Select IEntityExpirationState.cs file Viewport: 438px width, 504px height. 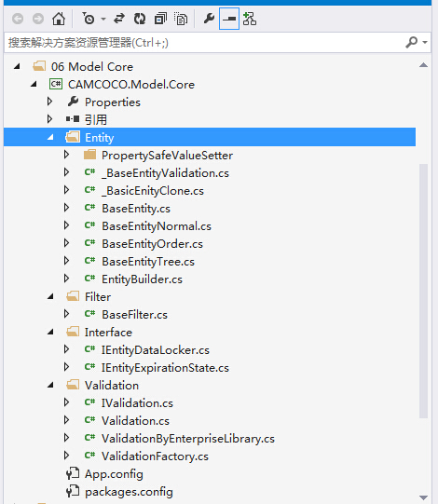(165, 367)
